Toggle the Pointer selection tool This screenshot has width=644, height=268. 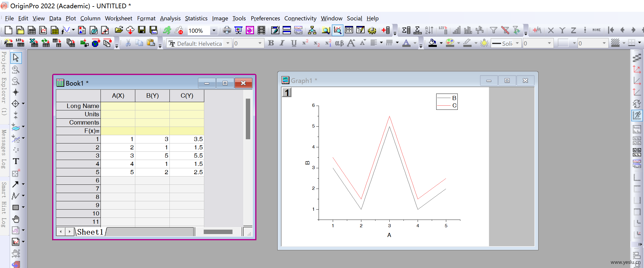pyautogui.click(x=16, y=58)
